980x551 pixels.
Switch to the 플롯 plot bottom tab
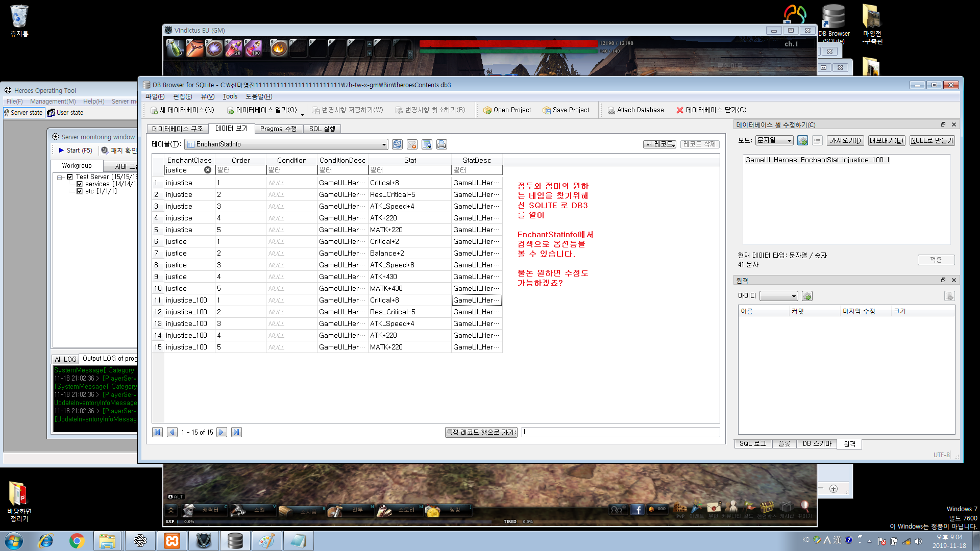coord(785,444)
